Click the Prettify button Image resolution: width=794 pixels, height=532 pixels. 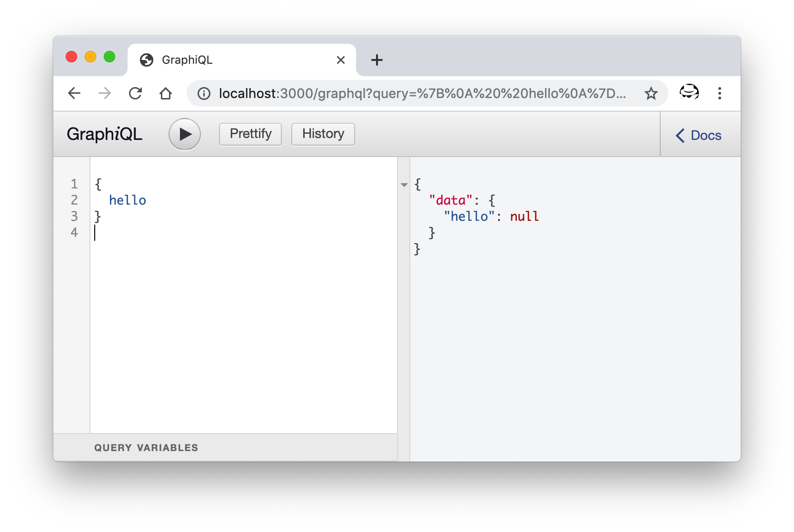(x=250, y=134)
